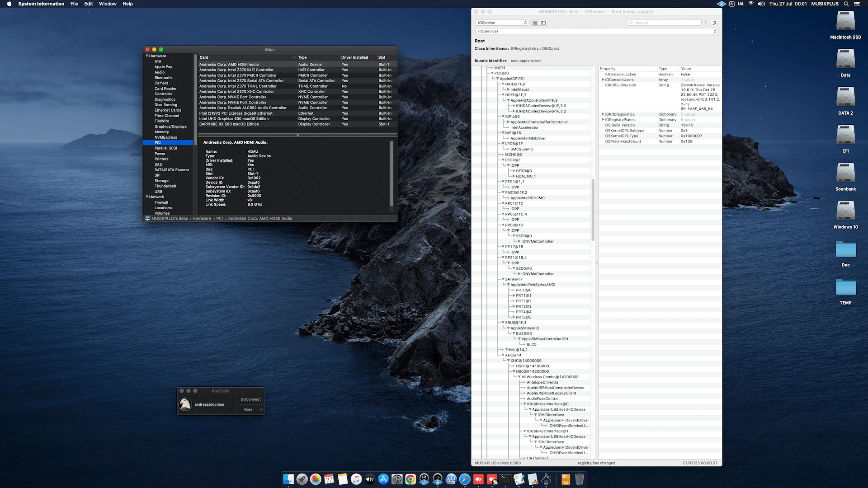
Task: Open App Store in Dock
Action: (383, 479)
